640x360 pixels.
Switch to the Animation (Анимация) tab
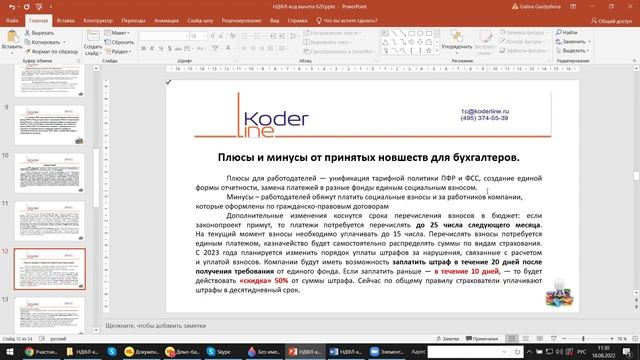166,20
